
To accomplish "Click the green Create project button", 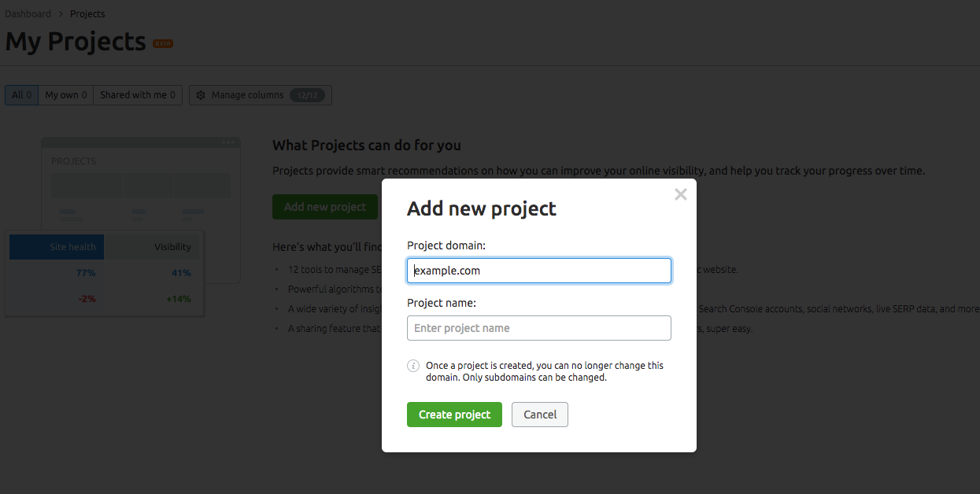I will [454, 415].
